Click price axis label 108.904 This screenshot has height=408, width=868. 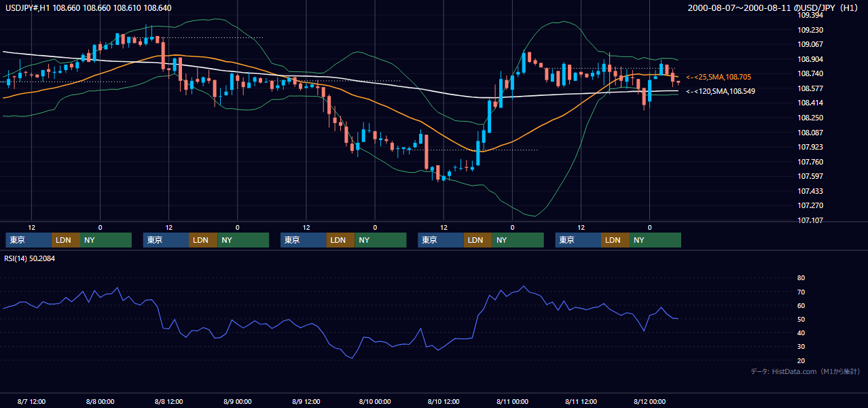pos(810,59)
